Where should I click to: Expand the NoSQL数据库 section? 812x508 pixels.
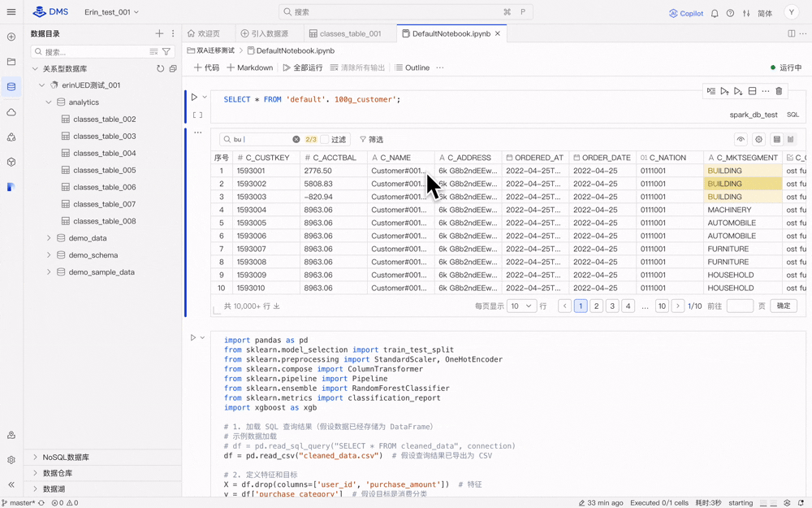(35, 457)
